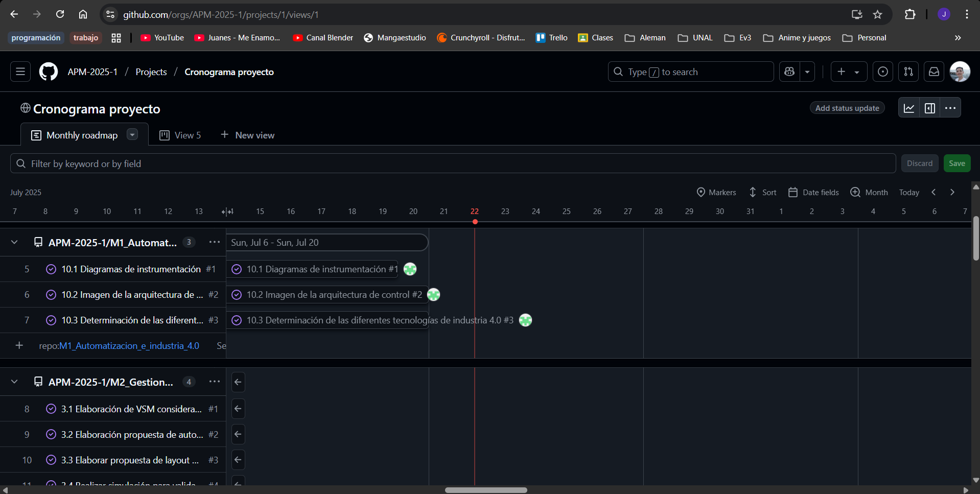
Task: Click the Projects breadcrumb link
Action: tap(151, 72)
